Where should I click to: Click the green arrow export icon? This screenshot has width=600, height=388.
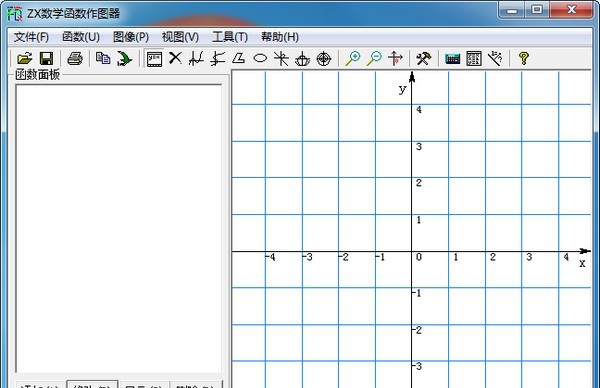point(124,59)
